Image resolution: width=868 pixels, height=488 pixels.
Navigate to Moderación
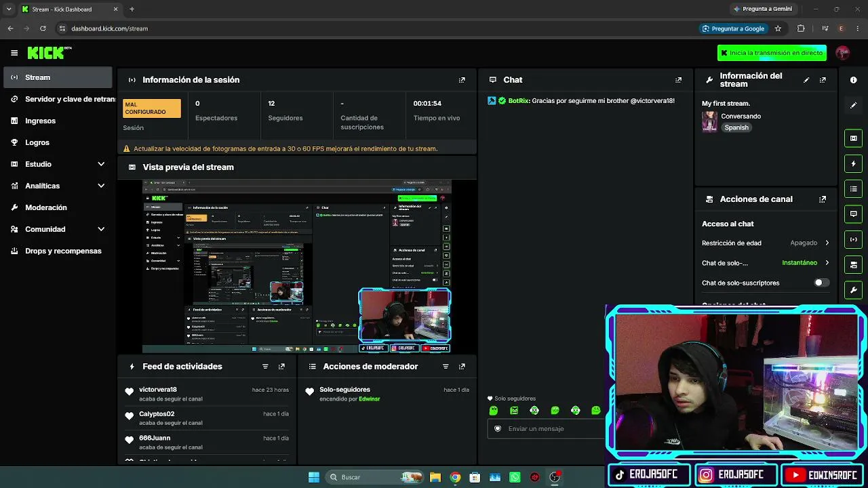pyautogui.click(x=58, y=207)
